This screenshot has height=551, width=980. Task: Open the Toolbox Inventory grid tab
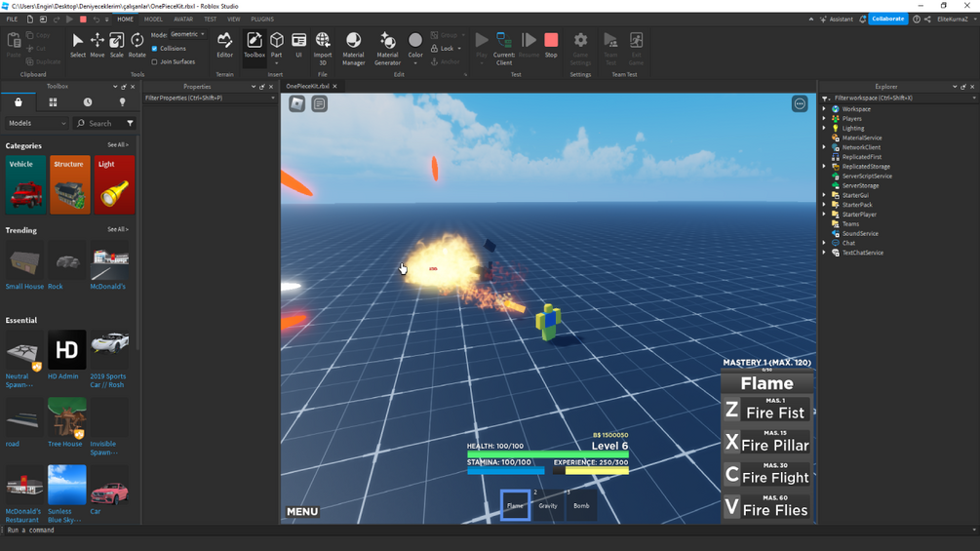(x=53, y=101)
